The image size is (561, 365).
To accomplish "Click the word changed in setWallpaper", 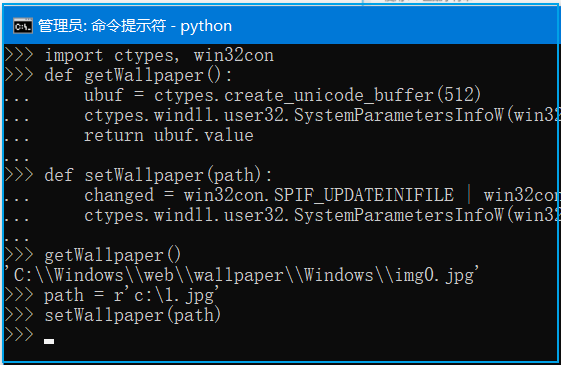I will pos(119,195).
